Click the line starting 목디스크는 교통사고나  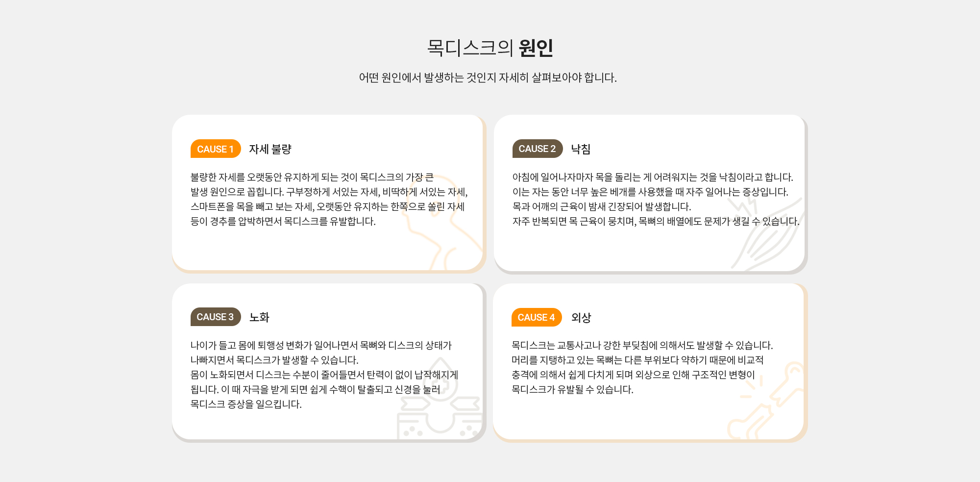[642, 345]
